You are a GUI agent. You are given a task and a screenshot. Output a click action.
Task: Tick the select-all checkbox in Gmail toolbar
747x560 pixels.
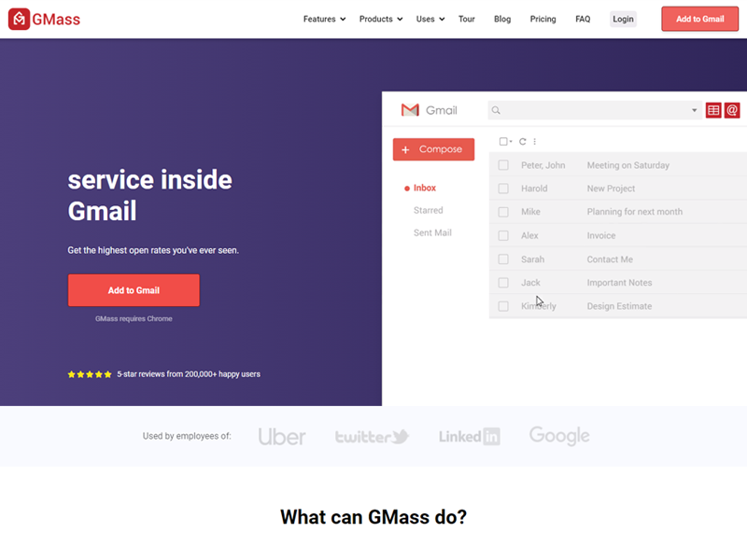[503, 142]
